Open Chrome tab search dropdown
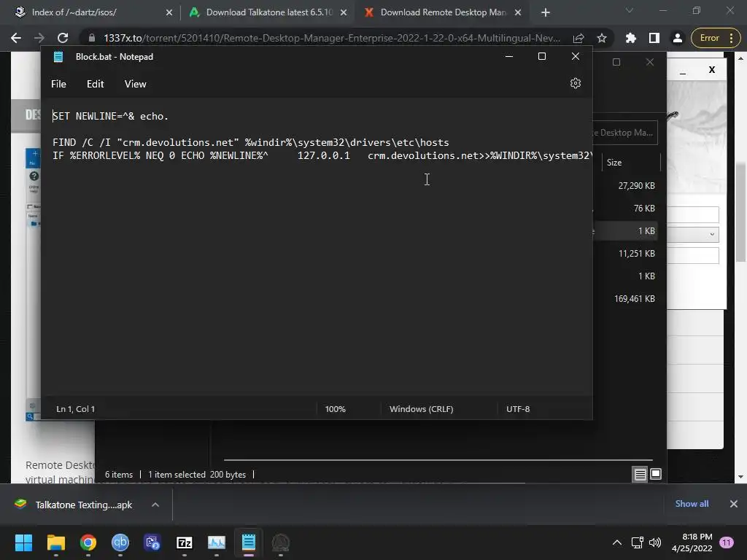Screen dimensions: 747x560 629,10
